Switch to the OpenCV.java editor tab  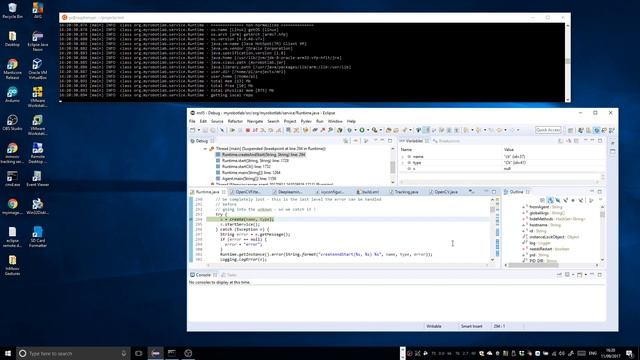443,192
